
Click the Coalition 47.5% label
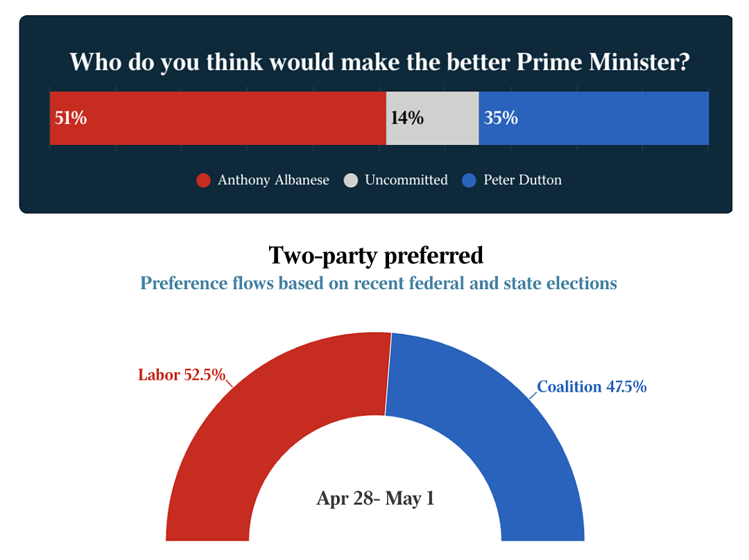tap(592, 387)
